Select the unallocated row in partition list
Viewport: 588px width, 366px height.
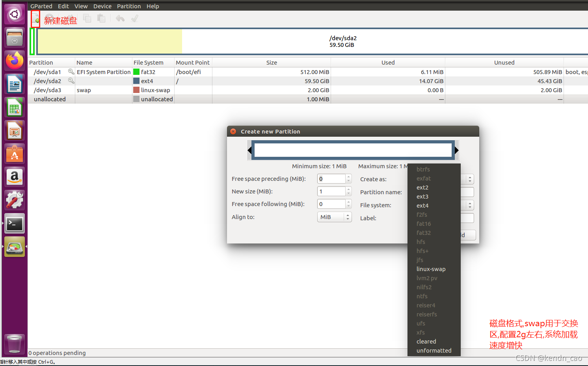point(308,99)
